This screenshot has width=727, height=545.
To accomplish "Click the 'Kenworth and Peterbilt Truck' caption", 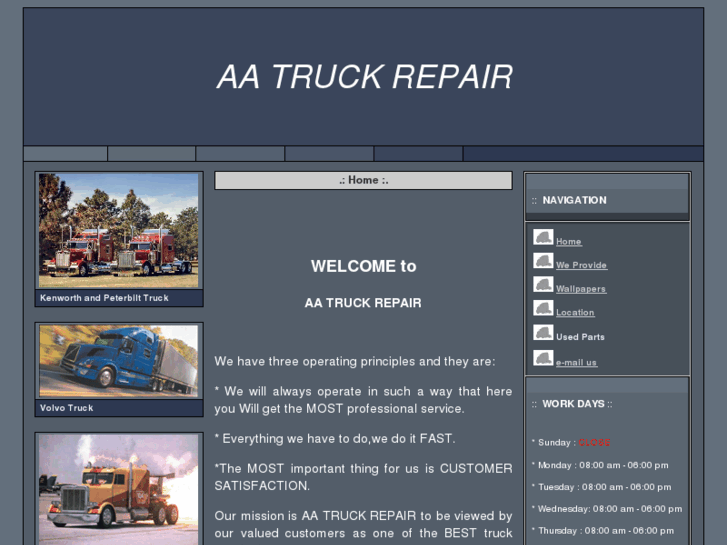I will click(x=104, y=298).
